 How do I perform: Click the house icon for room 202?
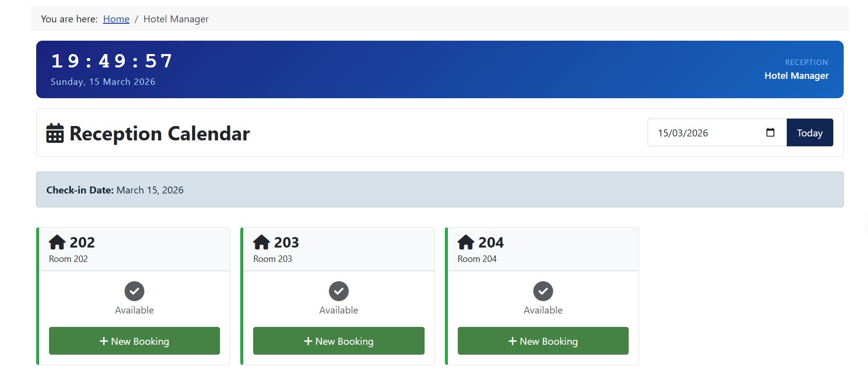[x=57, y=242]
